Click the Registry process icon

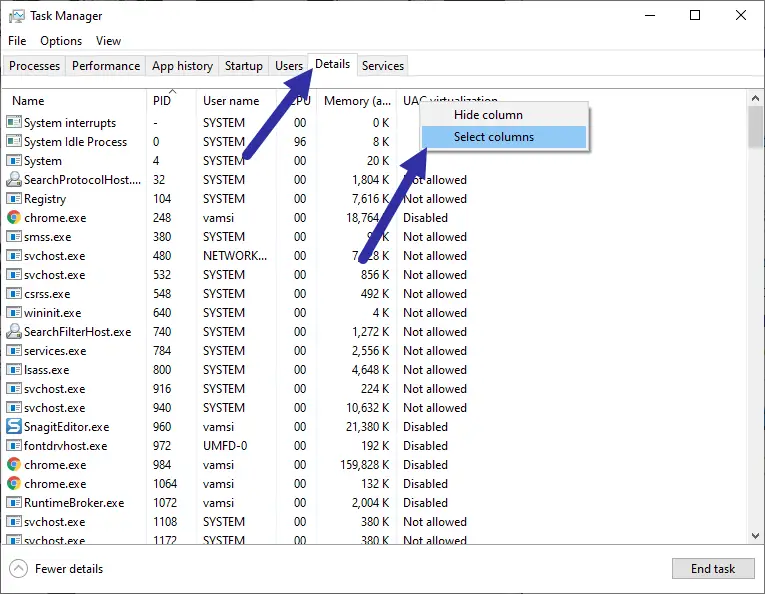pyautogui.click(x=14, y=198)
